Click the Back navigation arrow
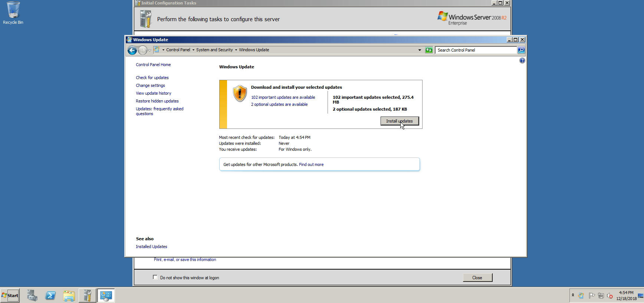This screenshot has width=644, height=303. pos(132,50)
